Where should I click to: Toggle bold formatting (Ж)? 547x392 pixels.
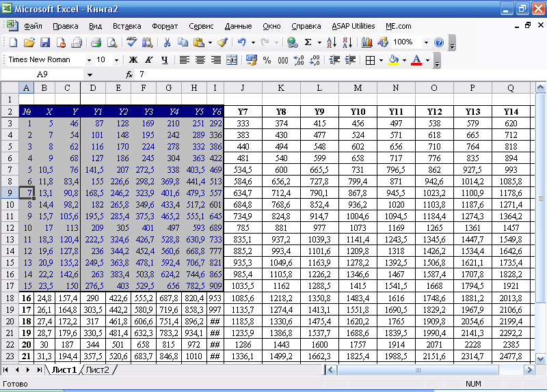point(133,60)
